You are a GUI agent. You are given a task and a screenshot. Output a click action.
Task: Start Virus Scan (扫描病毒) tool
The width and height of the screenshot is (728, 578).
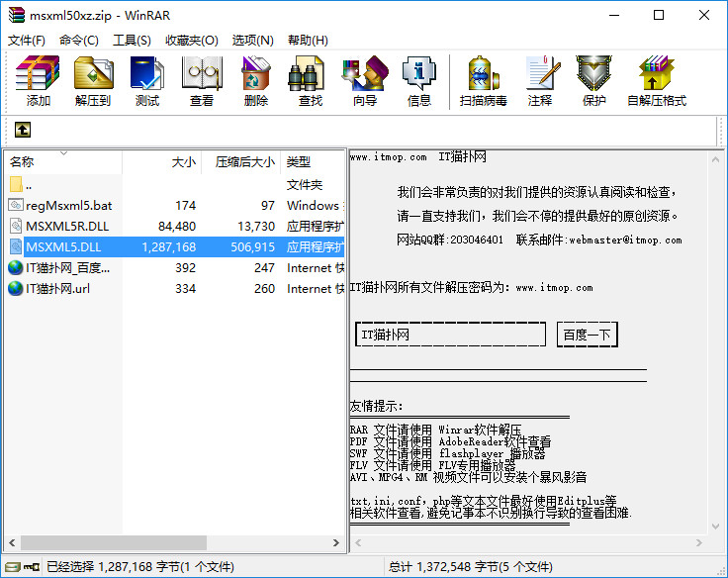click(x=483, y=73)
